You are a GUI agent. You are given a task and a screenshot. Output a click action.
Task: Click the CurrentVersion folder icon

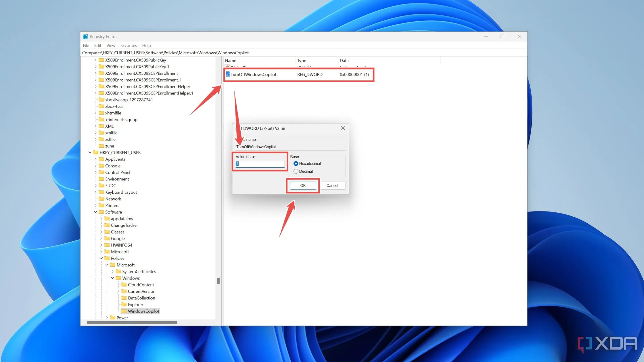pos(124,291)
